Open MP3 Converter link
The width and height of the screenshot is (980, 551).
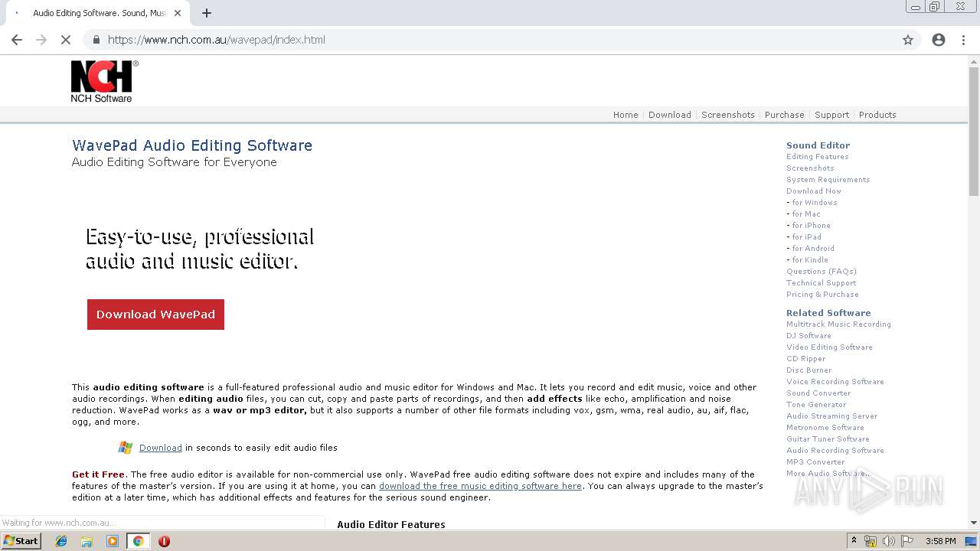pyautogui.click(x=815, y=462)
